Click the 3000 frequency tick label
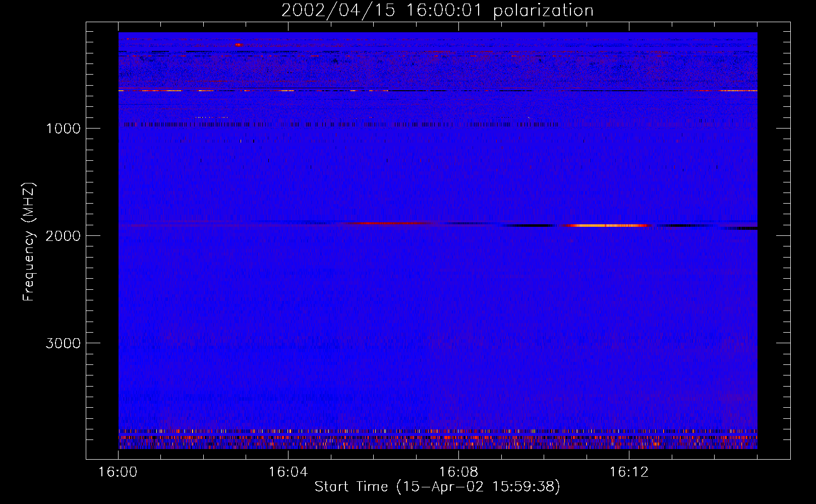 pyautogui.click(x=63, y=343)
